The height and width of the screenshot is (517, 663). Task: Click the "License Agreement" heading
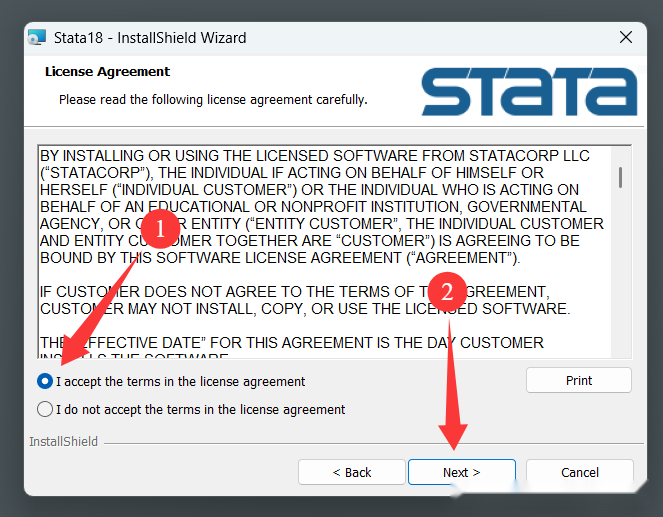coord(107,72)
